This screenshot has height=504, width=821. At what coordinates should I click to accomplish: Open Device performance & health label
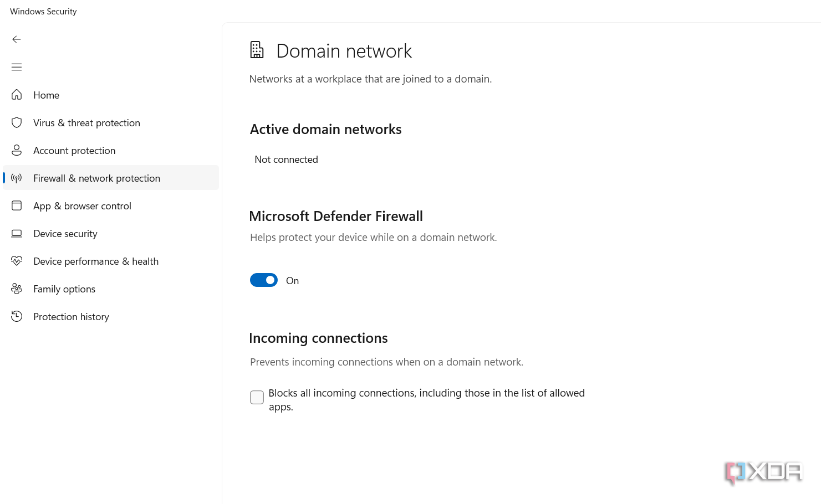[x=96, y=261]
